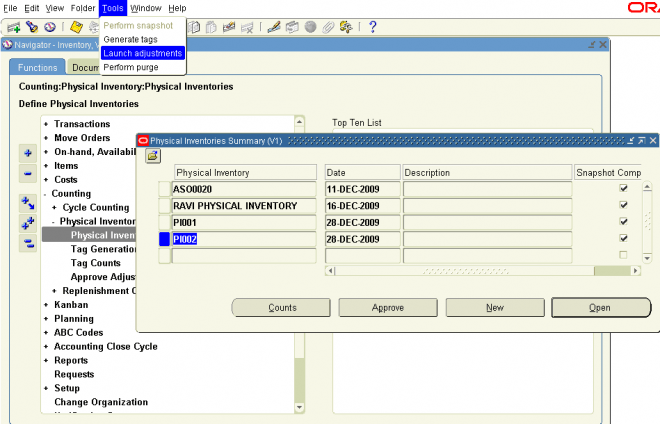Click the Folder Tools toolbar icon
The image size is (660, 424).
pos(346,27)
